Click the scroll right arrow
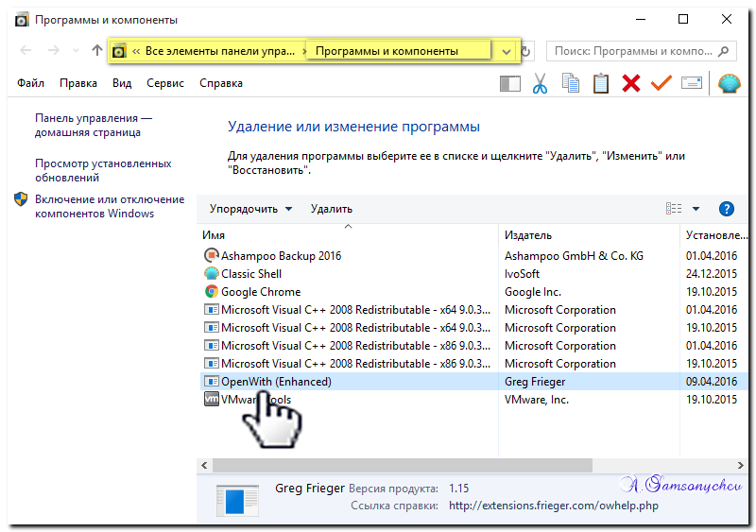Image resolution: width=756 pixels, height=532 pixels. [x=741, y=465]
